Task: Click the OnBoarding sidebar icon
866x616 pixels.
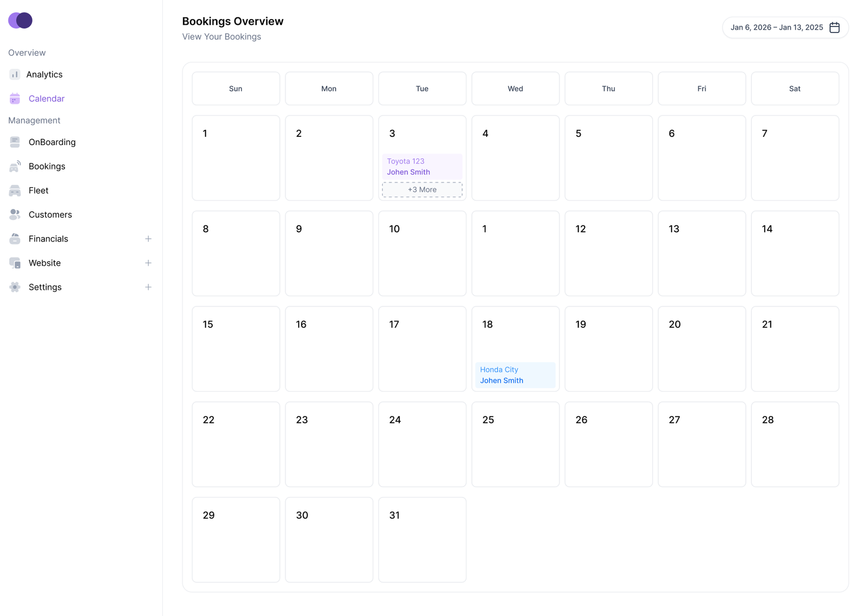Action: pos(15,142)
